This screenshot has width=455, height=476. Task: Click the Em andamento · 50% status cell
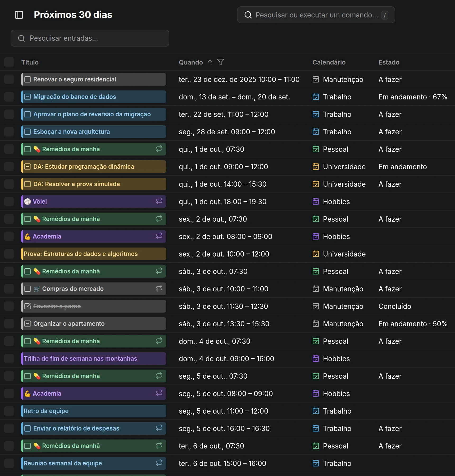tap(413, 324)
